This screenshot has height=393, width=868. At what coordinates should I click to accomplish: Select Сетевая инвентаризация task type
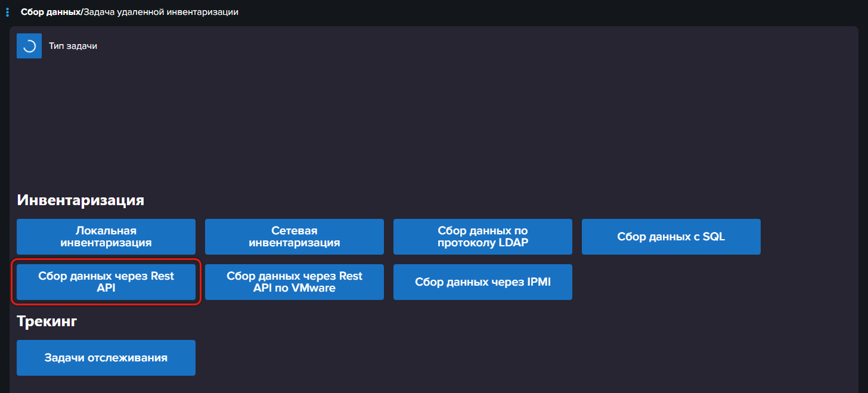(294, 237)
